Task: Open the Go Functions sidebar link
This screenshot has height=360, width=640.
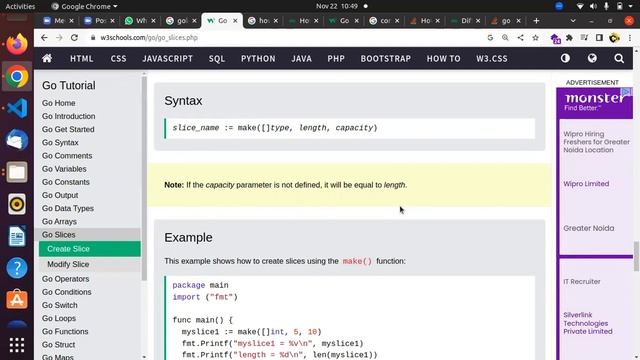Action: click(x=65, y=331)
